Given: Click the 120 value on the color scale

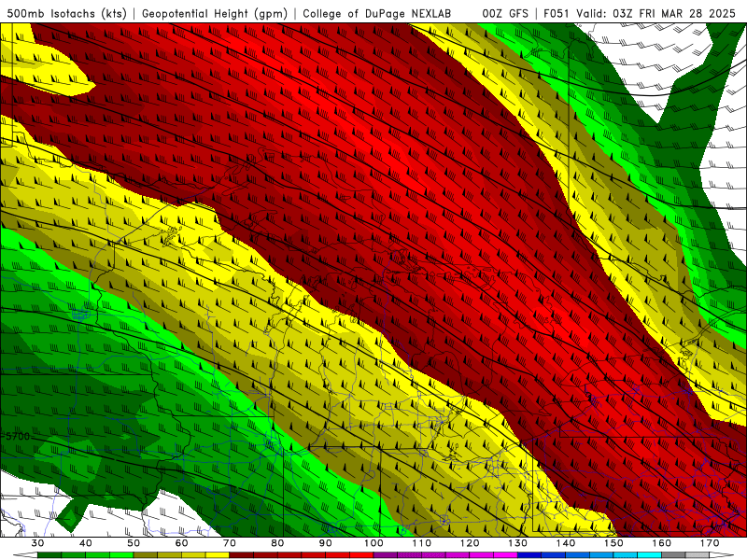Looking at the screenshot, I should pyautogui.click(x=470, y=543).
